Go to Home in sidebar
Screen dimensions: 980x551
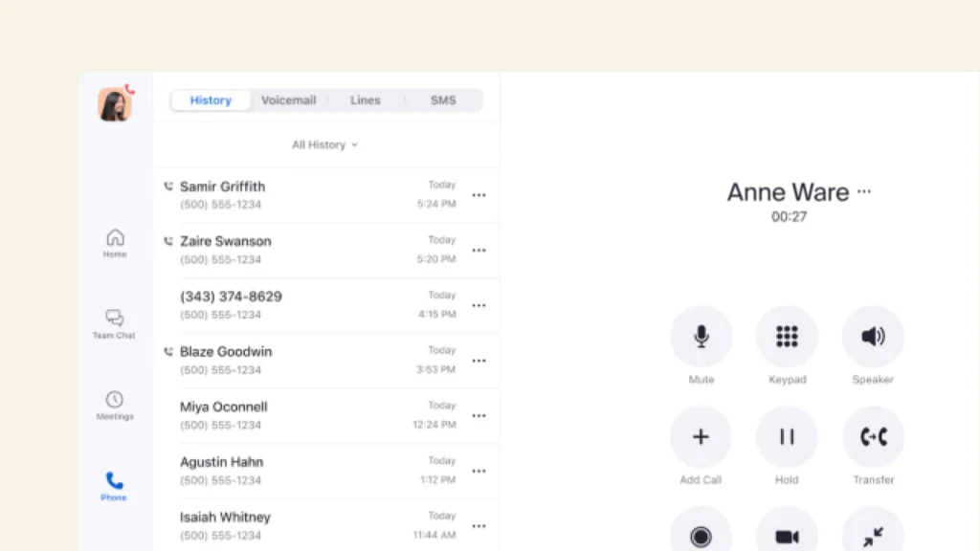[115, 243]
